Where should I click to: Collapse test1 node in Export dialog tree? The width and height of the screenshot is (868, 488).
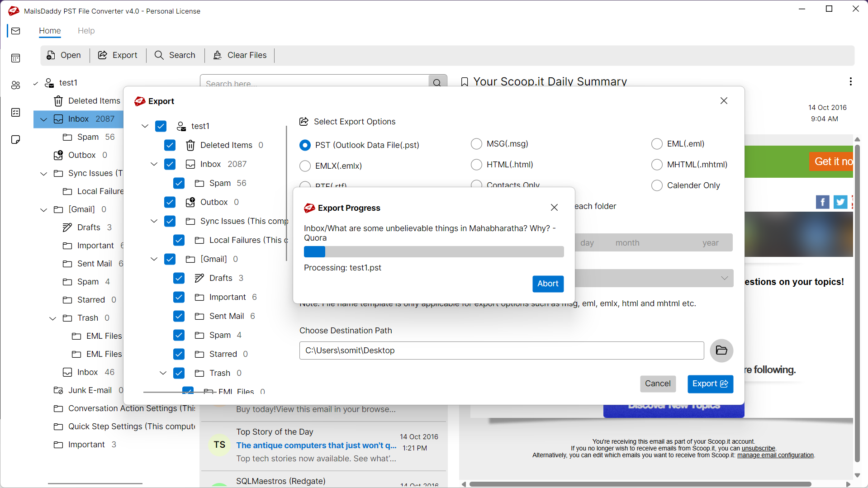point(145,126)
